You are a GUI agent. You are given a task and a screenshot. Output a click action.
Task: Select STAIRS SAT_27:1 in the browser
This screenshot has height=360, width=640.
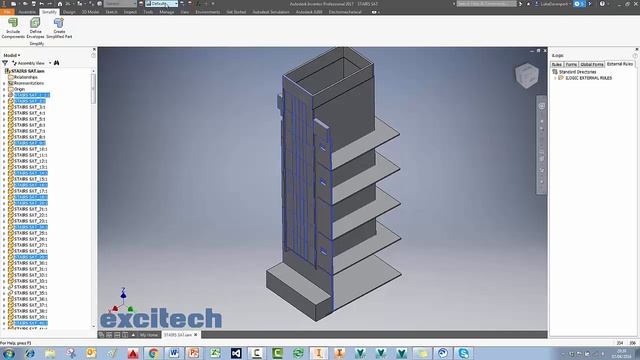pos(31,245)
